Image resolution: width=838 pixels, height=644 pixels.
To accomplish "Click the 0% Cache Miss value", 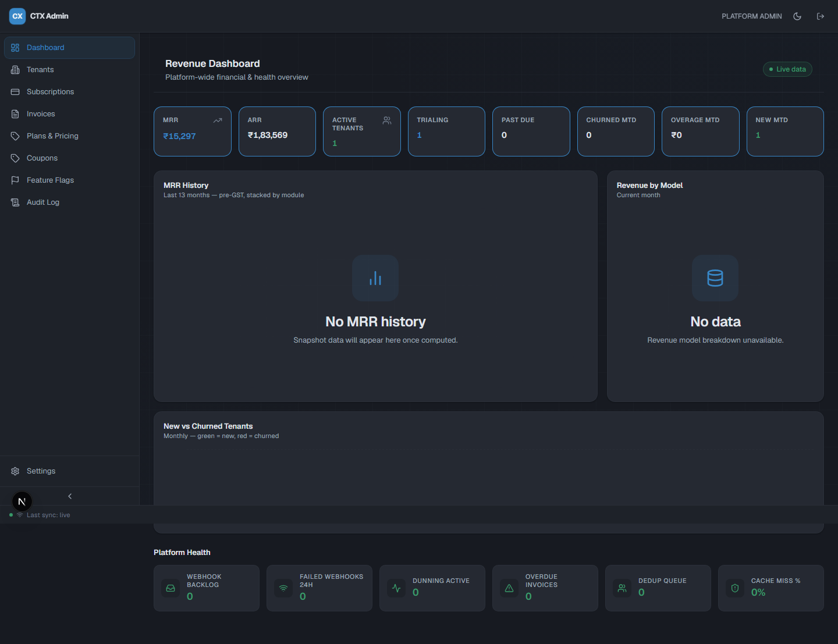I will [758, 592].
